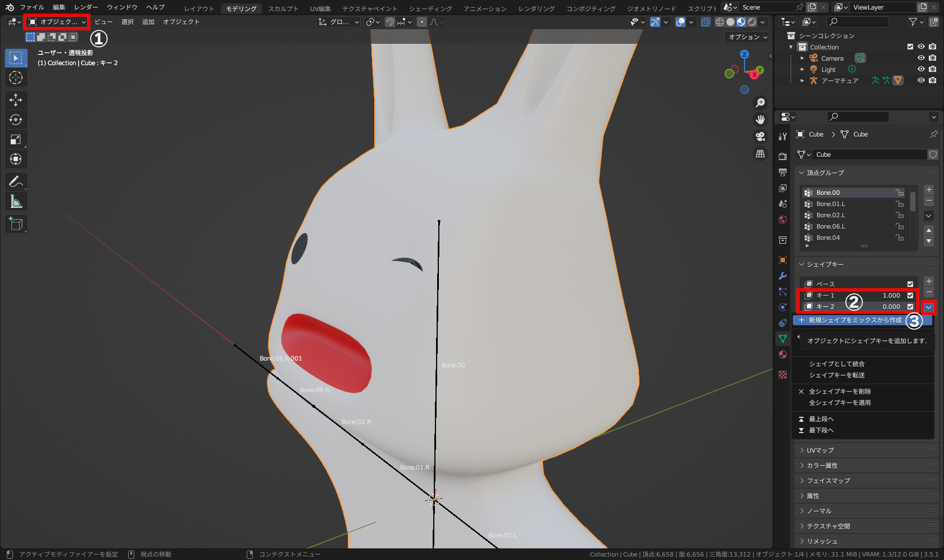The image size is (944, 560).
Task: Select the Measure ruler tool
Action: (16, 201)
